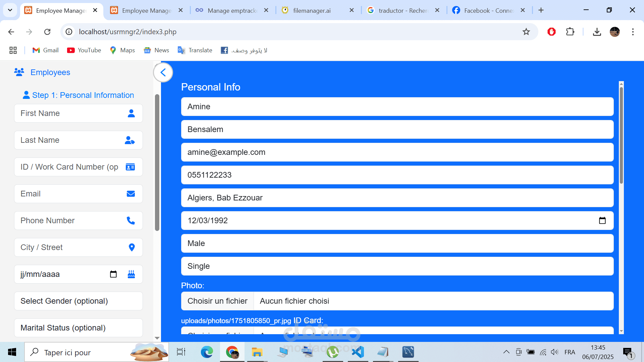
Task: Bookmark this page with the star icon
Action: (x=526, y=32)
